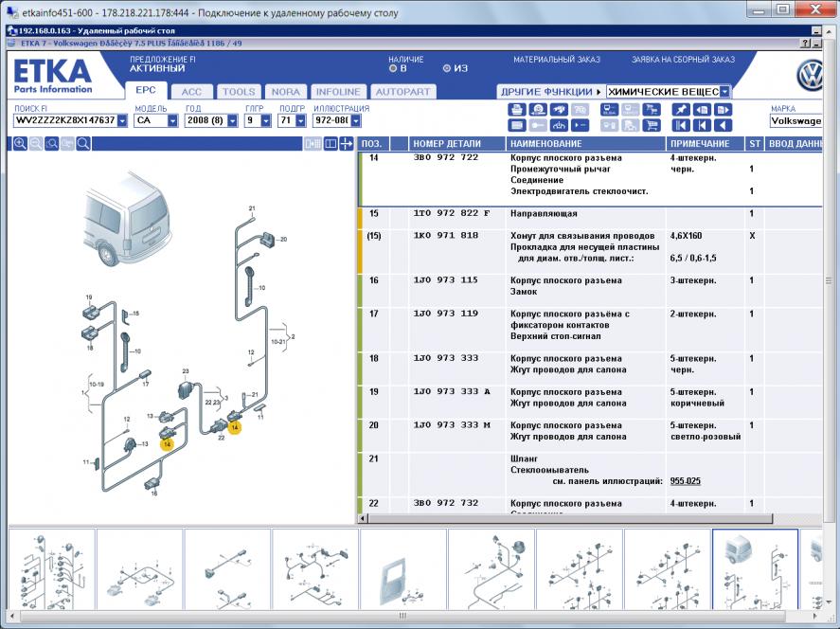Click the car-lift icon in the toolbar

tap(560, 126)
